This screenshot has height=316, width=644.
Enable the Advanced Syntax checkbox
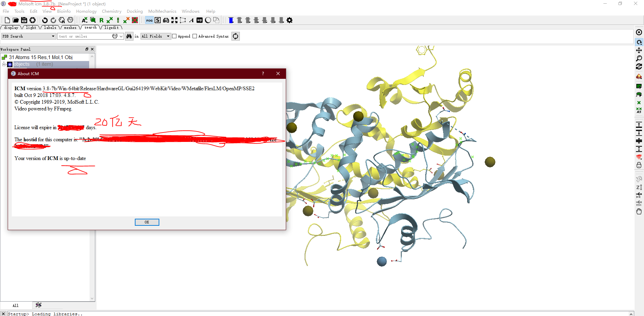tap(195, 36)
